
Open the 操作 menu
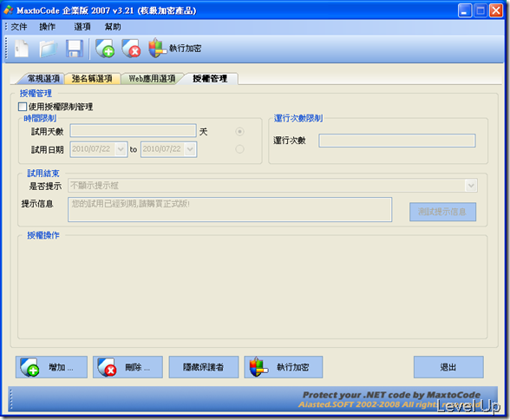48,27
